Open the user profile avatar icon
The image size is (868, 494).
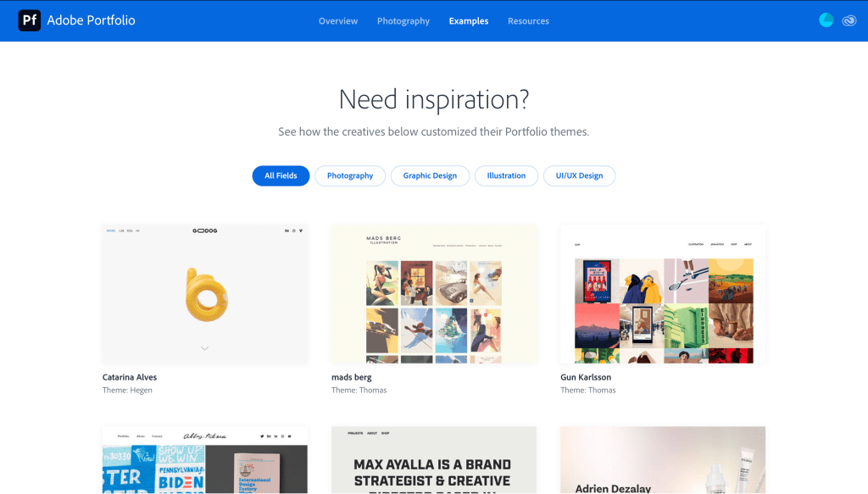(x=826, y=20)
